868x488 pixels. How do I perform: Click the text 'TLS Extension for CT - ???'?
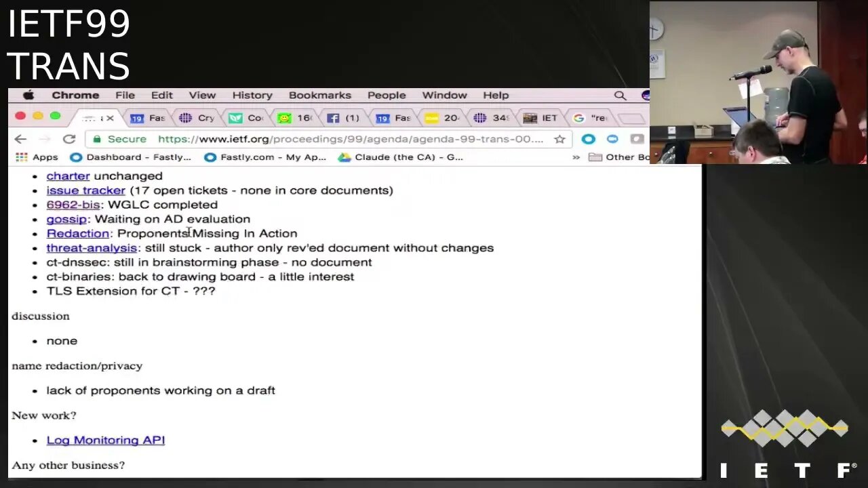(131, 291)
